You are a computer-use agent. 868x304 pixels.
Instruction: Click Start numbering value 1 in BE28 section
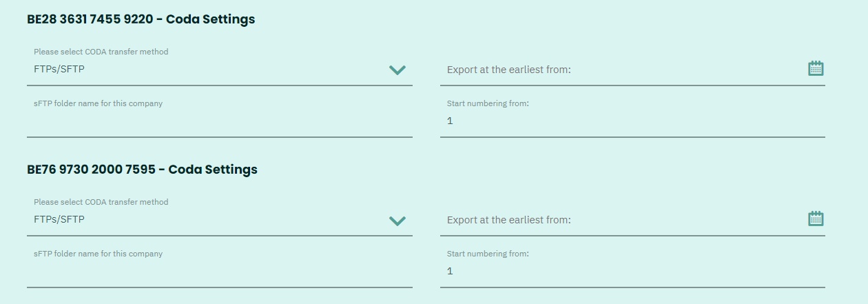pos(450,121)
